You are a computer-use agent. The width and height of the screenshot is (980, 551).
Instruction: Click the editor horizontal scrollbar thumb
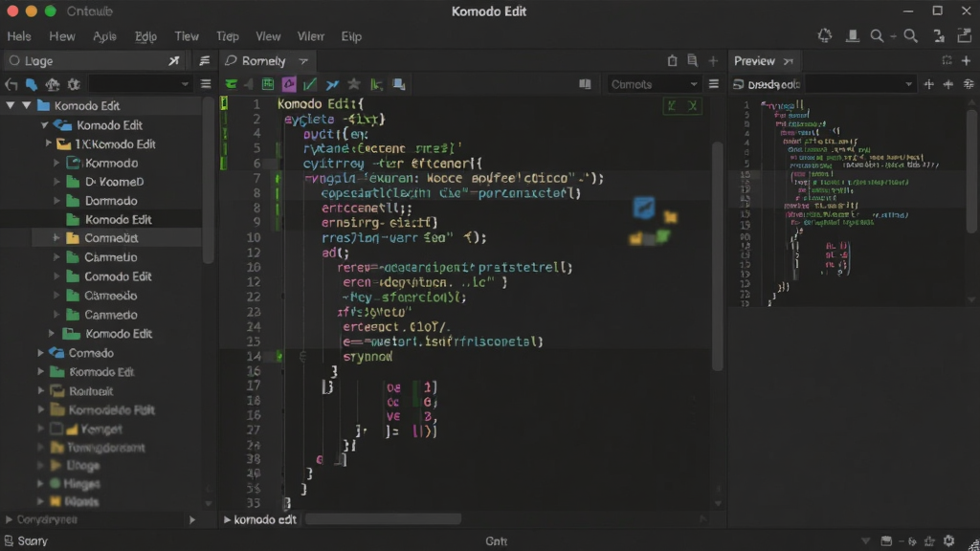[x=383, y=519]
